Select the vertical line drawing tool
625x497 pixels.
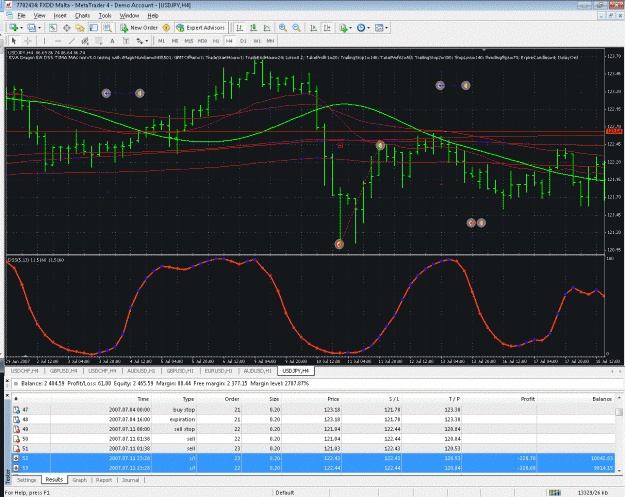(x=44, y=41)
